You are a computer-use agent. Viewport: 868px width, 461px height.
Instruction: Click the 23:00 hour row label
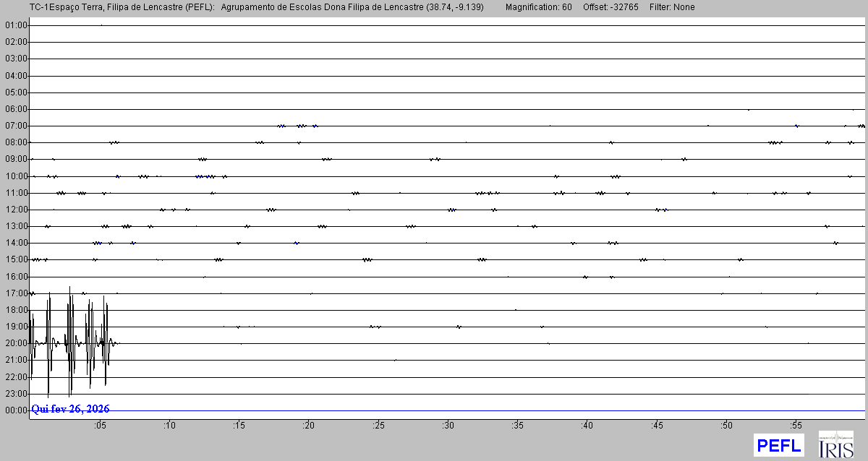[x=16, y=394]
